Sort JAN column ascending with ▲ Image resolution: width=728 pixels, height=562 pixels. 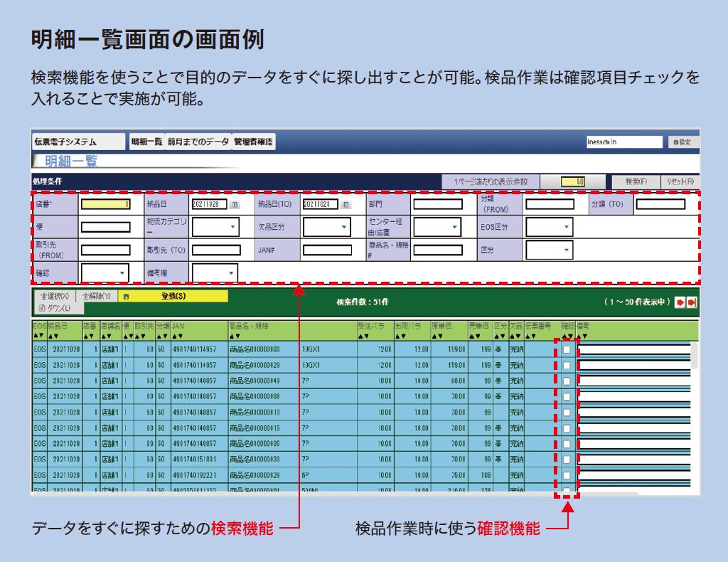point(175,336)
